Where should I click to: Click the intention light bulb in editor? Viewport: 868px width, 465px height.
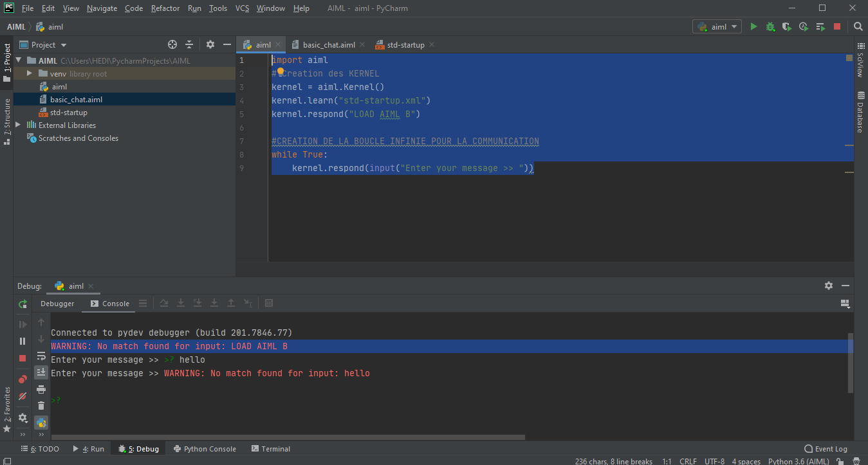[x=281, y=72]
